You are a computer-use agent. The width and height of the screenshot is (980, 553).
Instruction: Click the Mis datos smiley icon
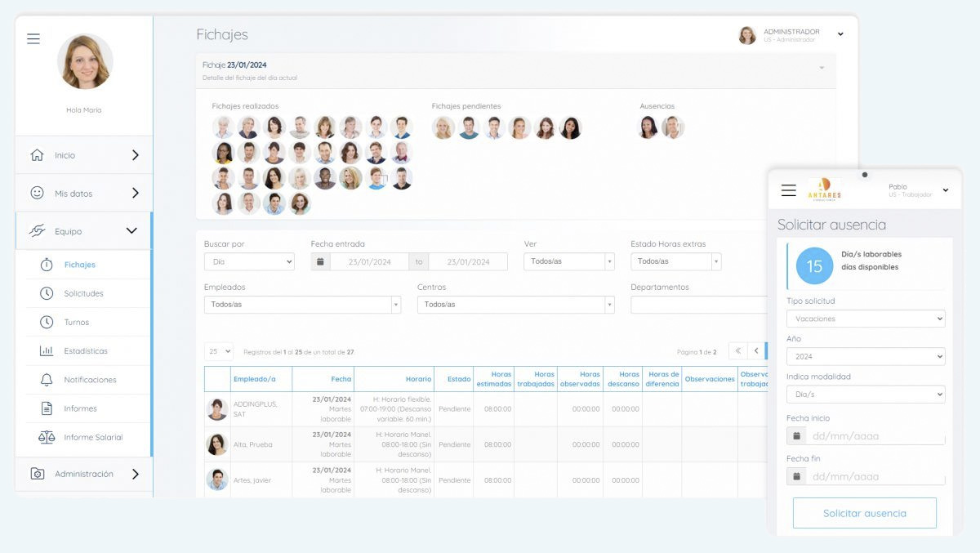coord(37,194)
